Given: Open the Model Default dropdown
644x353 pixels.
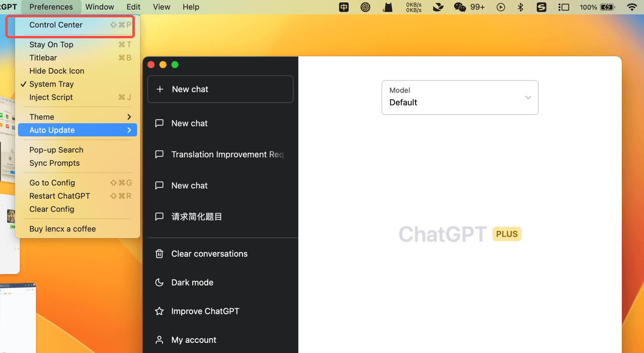Looking at the screenshot, I should (460, 97).
